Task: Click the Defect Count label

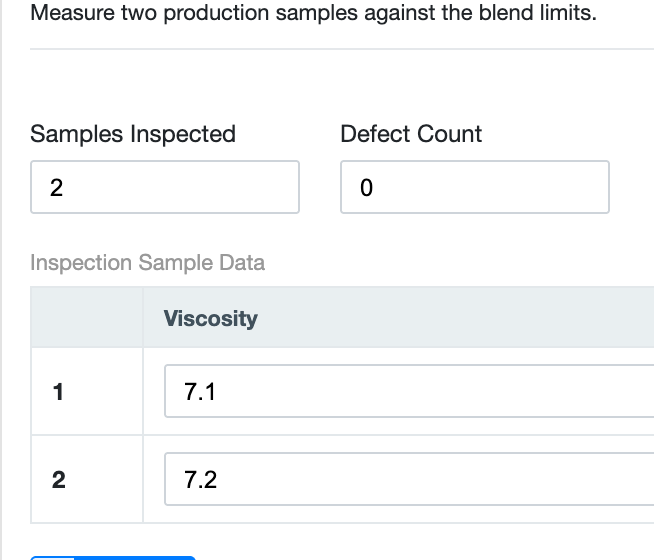Action: 411,134
